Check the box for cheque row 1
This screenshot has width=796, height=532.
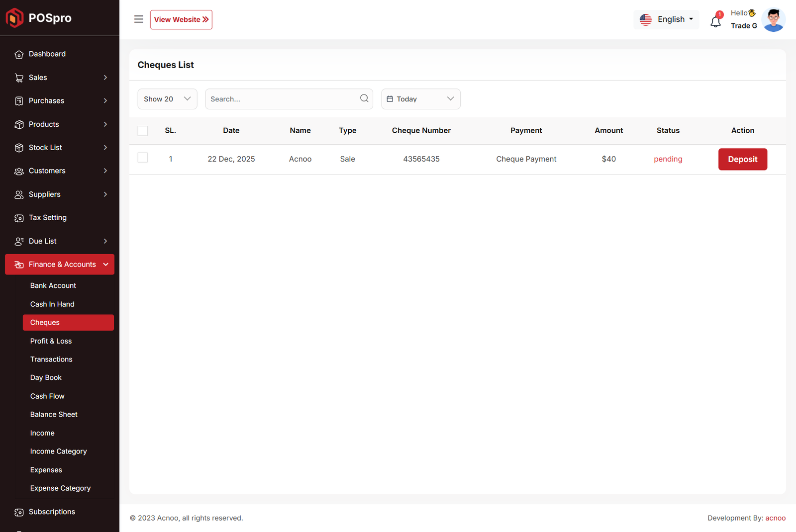point(143,158)
